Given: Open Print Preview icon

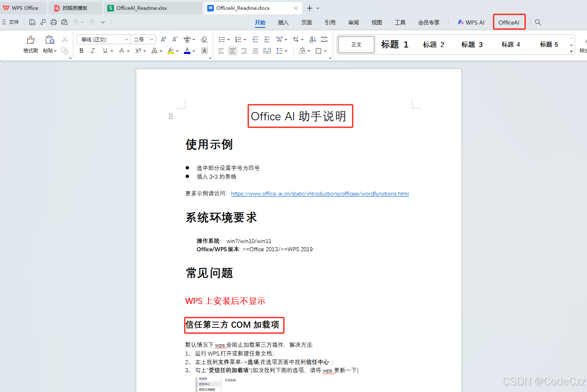Looking at the screenshot, I should click(x=64, y=22).
